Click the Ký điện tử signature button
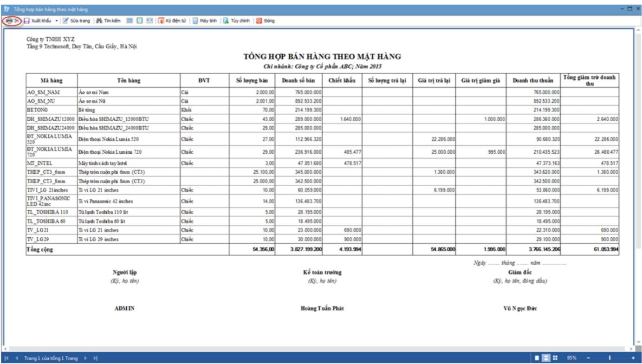 pyautogui.click(x=172, y=21)
